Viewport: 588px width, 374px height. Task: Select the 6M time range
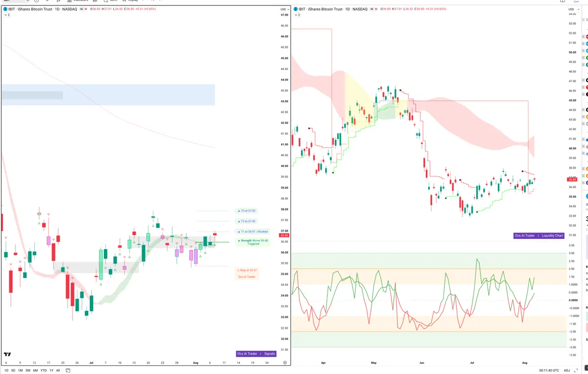coord(35,371)
